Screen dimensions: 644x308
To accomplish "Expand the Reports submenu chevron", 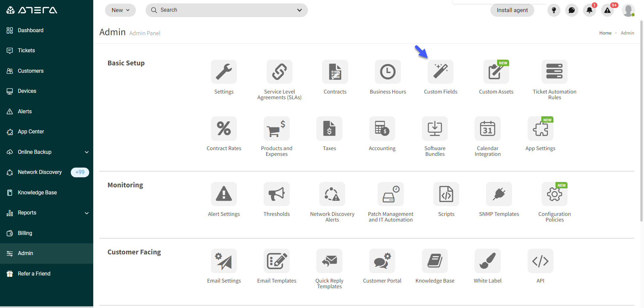I will [87, 213].
